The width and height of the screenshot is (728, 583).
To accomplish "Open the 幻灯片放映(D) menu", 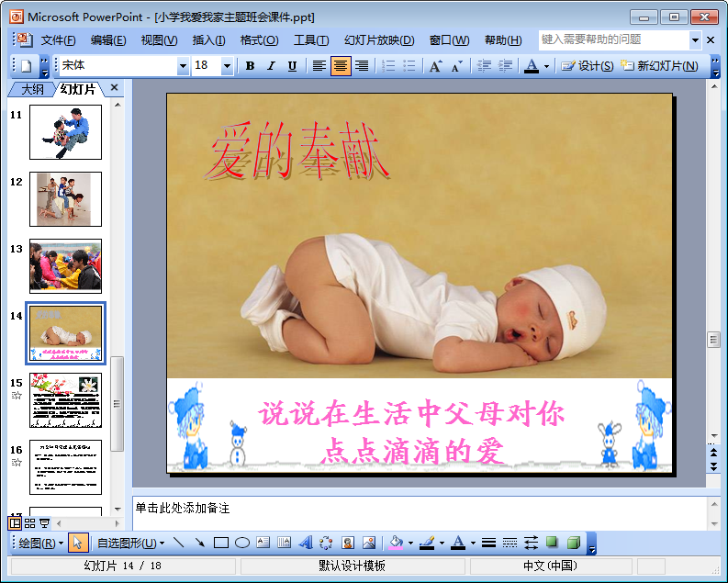I will [x=379, y=40].
